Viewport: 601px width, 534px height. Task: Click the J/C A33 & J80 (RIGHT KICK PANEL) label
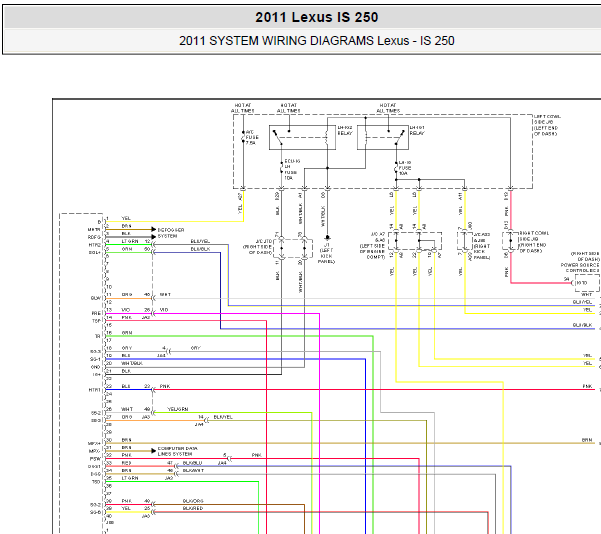[481, 246]
